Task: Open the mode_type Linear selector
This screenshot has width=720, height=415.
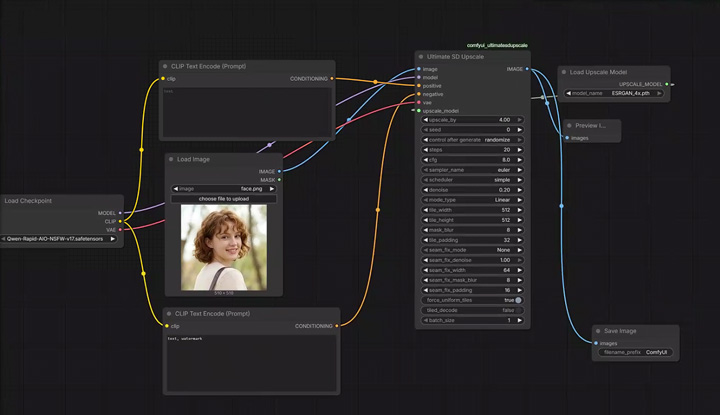Action: [x=472, y=200]
